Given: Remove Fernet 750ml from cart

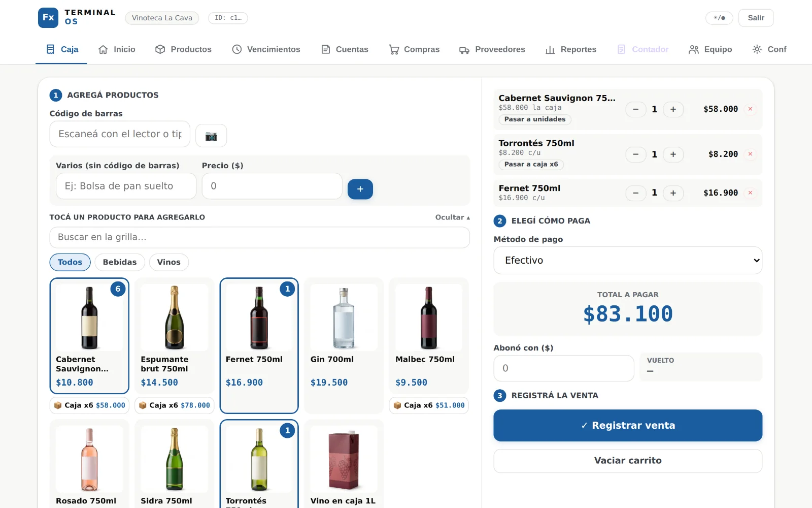Looking at the screenshot, I should pyautogui.click(x=750, y=193).
